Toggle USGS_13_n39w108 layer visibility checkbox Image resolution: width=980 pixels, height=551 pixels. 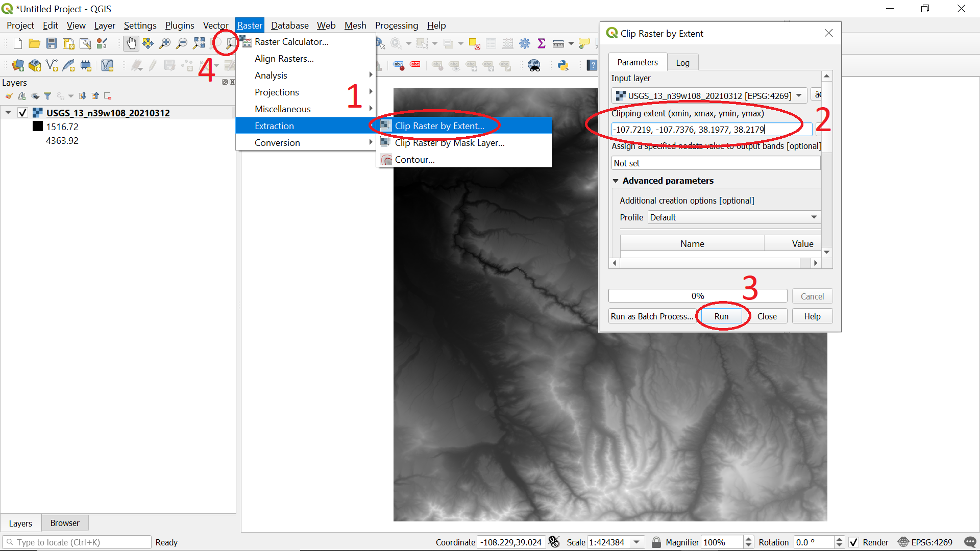click(22, 113)
